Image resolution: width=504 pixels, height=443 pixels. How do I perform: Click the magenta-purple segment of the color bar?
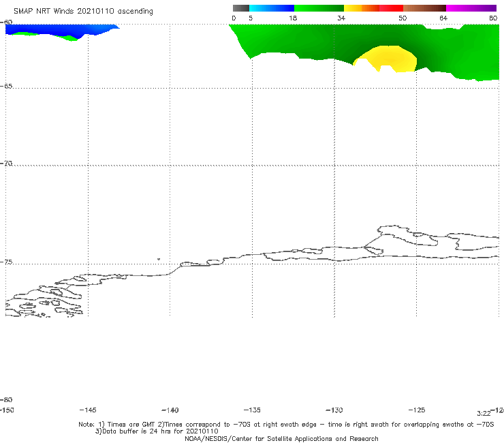[x=471, y=8]
